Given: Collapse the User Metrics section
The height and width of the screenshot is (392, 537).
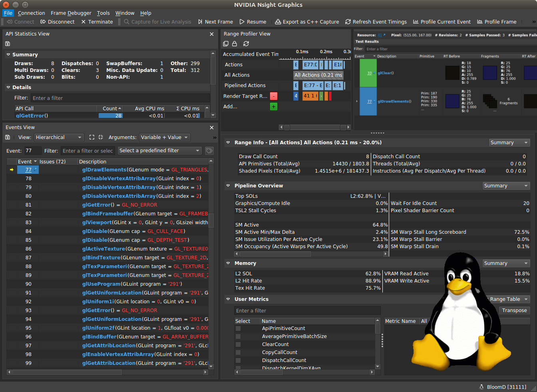Looking at the screenshot, I should pos(228,299).
